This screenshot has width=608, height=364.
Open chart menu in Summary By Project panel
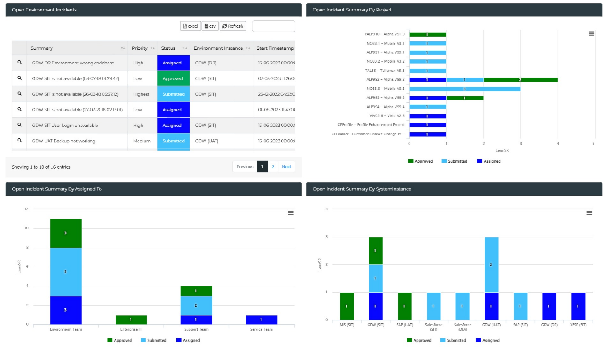pos(592,33)
